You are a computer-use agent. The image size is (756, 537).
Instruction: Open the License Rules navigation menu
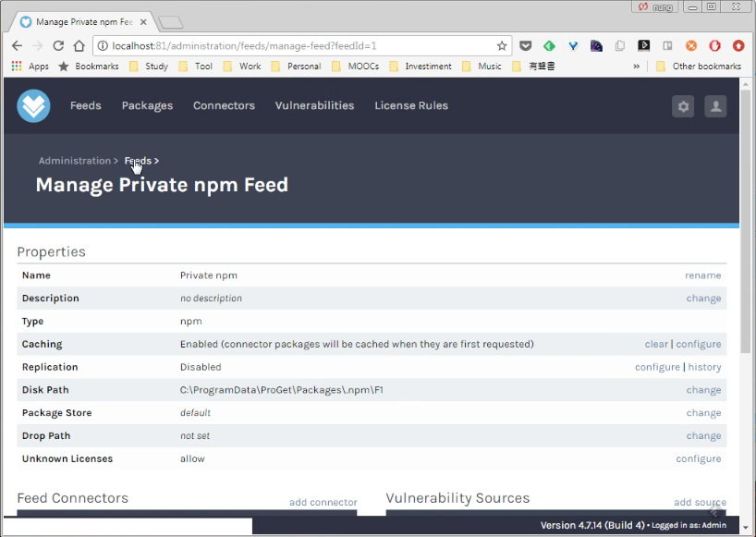(x=411, y=105)
